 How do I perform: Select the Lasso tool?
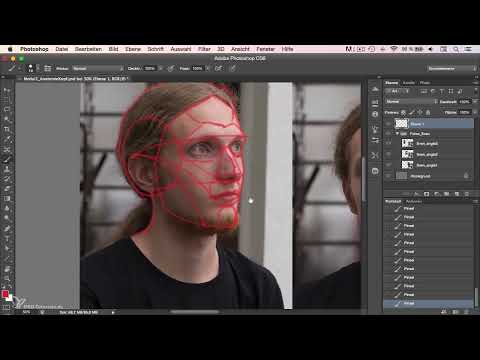click(7, 109)
